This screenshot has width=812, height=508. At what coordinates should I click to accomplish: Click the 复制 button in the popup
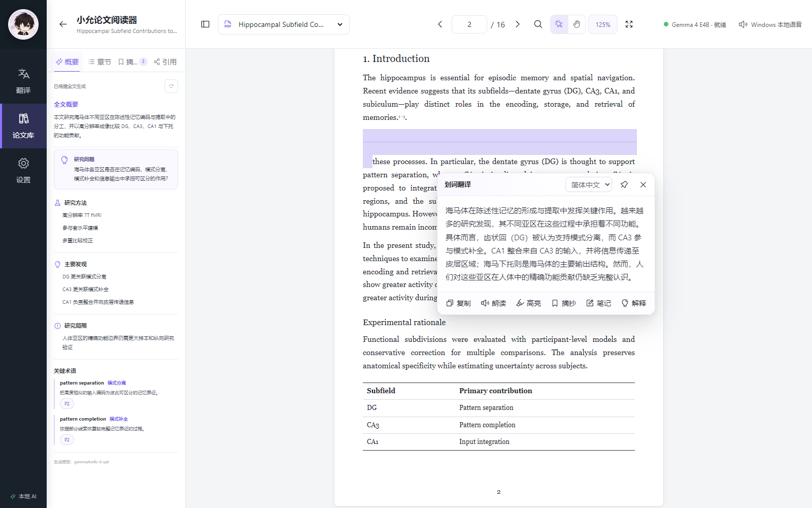pos(458,303)
